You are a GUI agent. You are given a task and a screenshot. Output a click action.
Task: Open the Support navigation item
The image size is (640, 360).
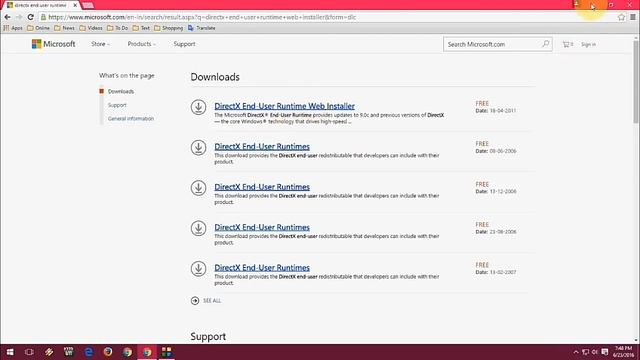[184, 44]
